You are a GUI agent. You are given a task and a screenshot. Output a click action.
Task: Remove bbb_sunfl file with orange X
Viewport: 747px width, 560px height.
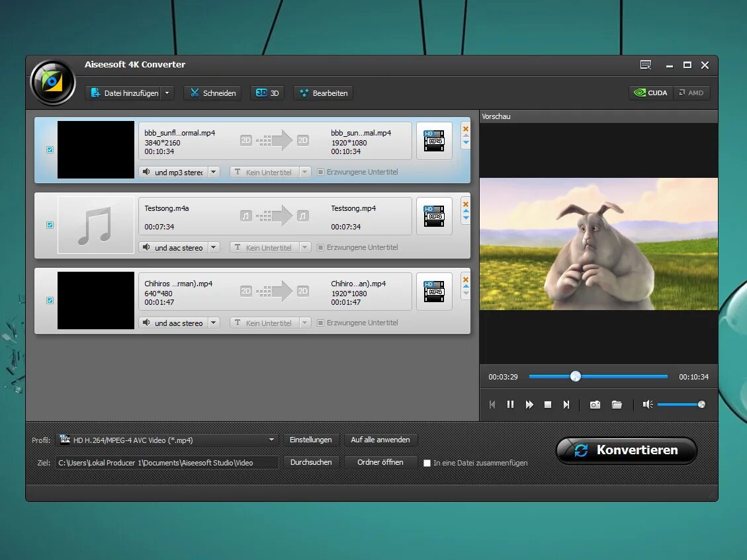point(466,128)
